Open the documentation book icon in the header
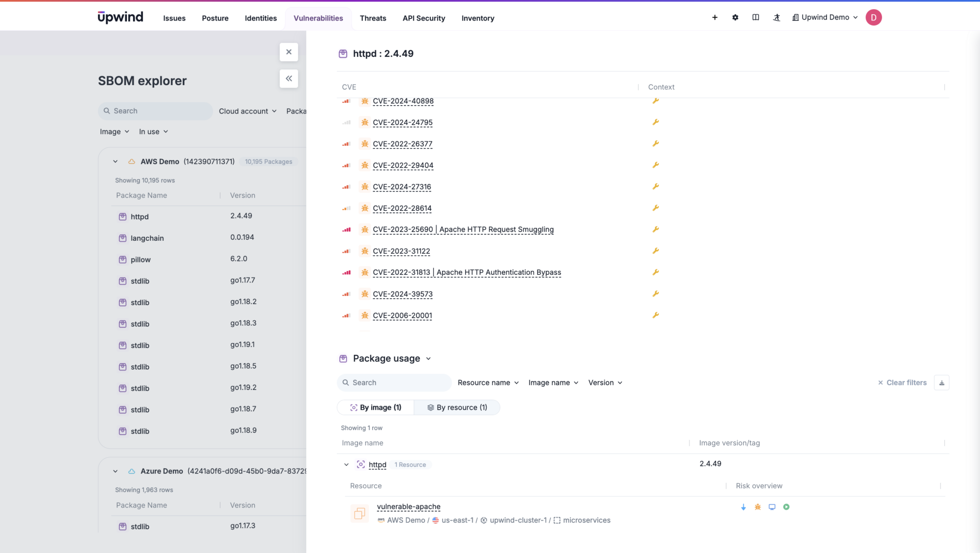980x553 pixels. [x=756, y=17]
